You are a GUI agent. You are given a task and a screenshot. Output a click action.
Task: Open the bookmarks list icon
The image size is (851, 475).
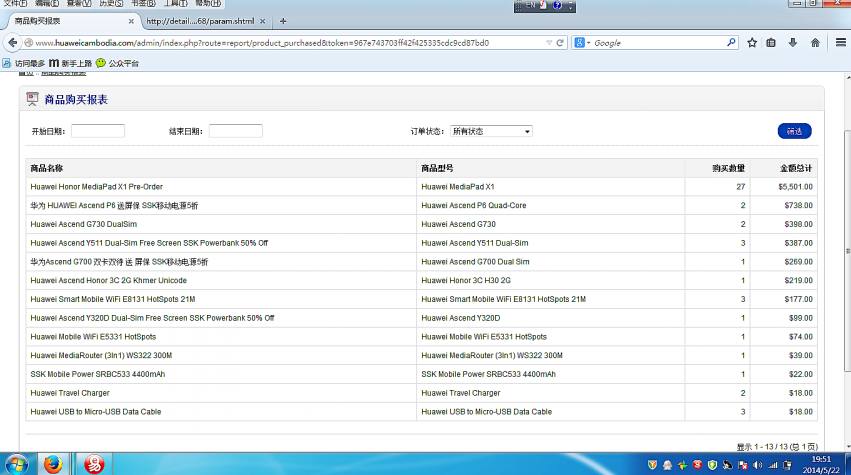[x=771, y=42]
